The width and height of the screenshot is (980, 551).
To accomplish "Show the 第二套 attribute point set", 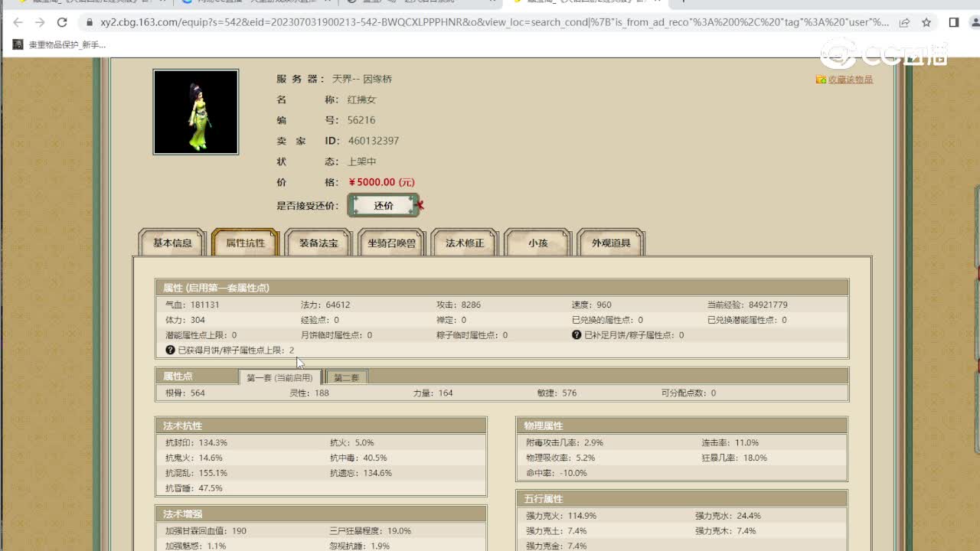I will pos(347,377).
